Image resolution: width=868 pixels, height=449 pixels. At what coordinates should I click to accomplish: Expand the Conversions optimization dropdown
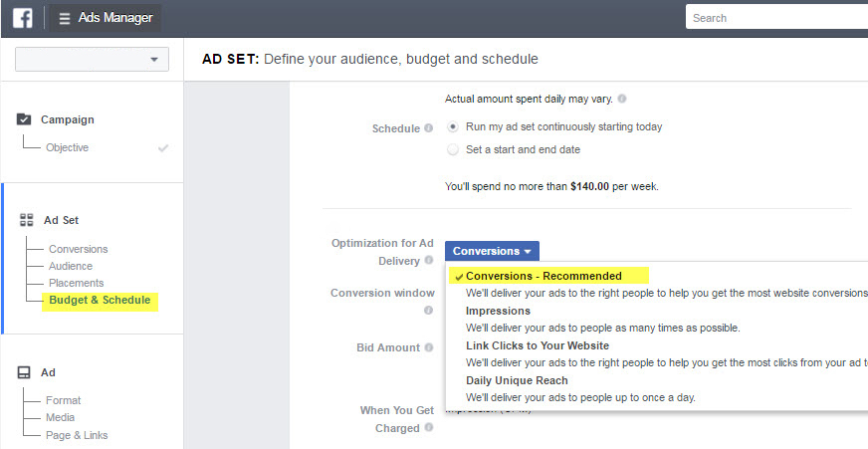pos(492,251)
